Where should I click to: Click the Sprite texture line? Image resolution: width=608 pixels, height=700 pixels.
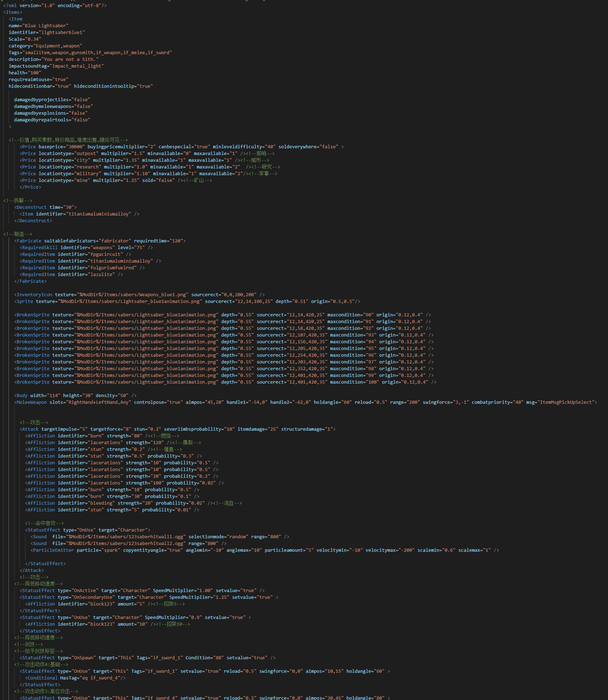coord(187,302)
